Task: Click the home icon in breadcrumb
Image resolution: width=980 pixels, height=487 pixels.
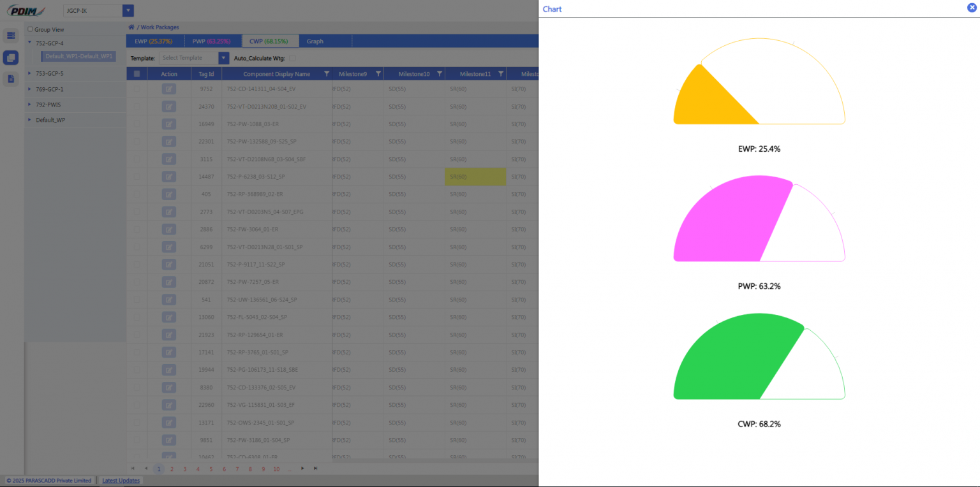Action: pyautogui.click(x=131, y=27)
